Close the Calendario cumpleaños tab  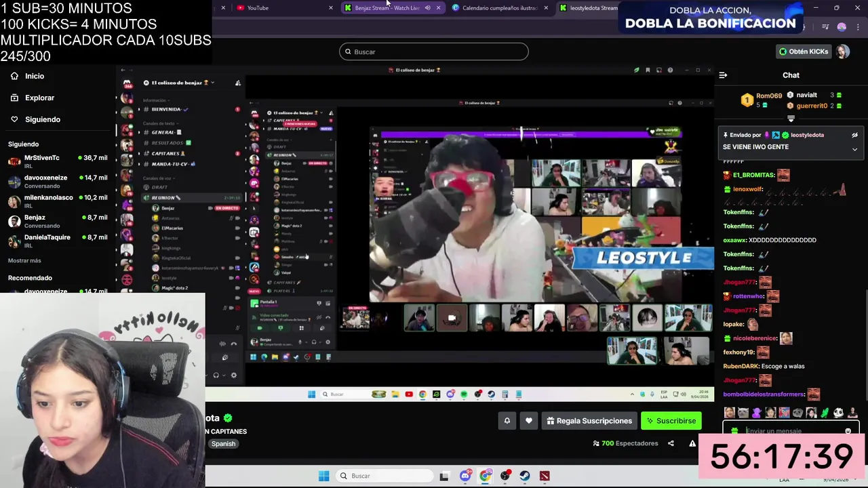click(x=546, y=7)
